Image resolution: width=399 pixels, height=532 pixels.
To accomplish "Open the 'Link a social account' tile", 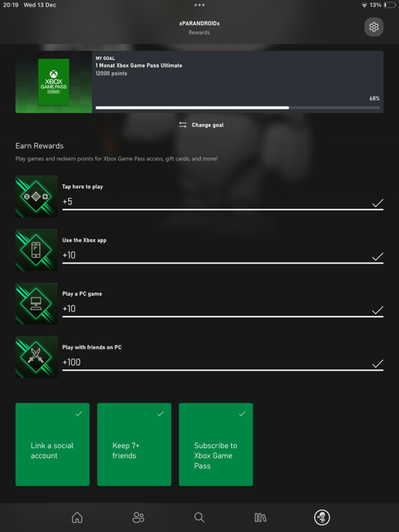I will [x=52, y=445].
